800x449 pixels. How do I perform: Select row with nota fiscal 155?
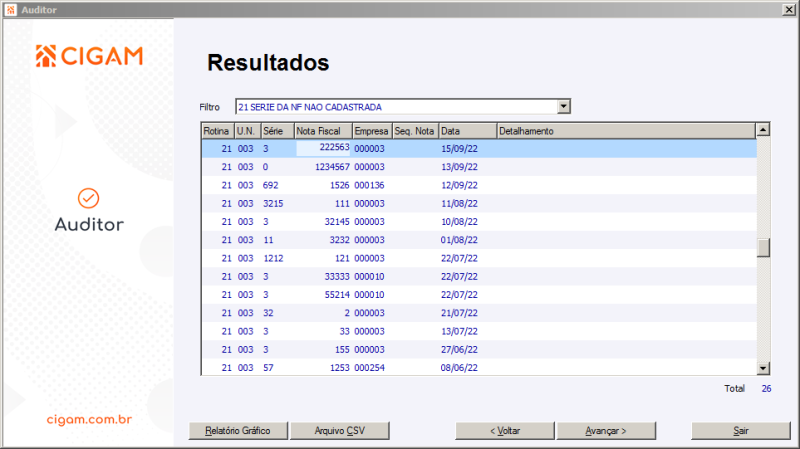[479, 350]
